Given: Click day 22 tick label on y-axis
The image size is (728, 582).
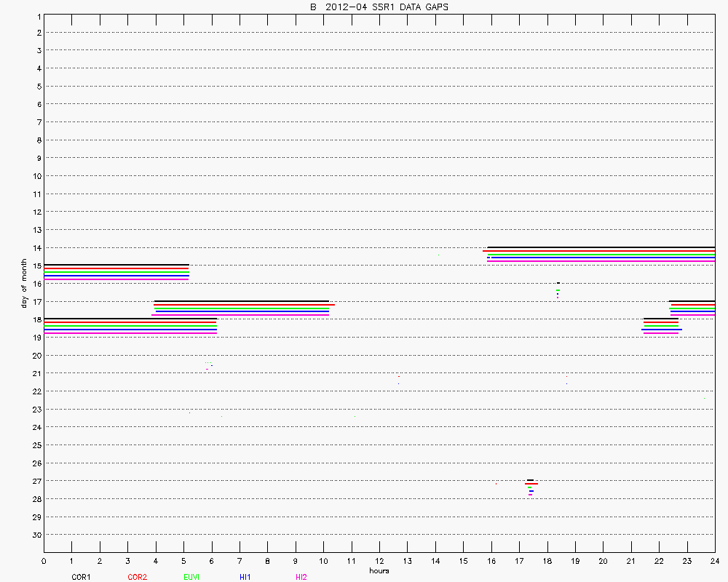Looking at the screenshot, I should coord(36,391).
